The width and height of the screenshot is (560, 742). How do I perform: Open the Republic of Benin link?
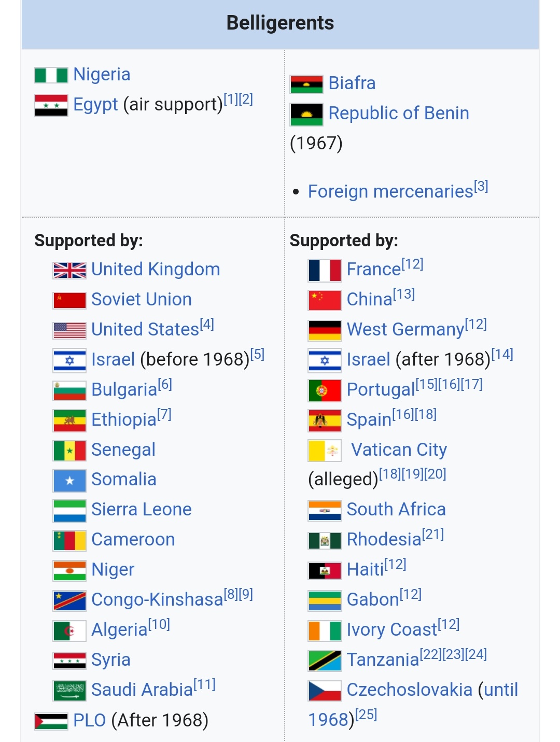[398, 114]
